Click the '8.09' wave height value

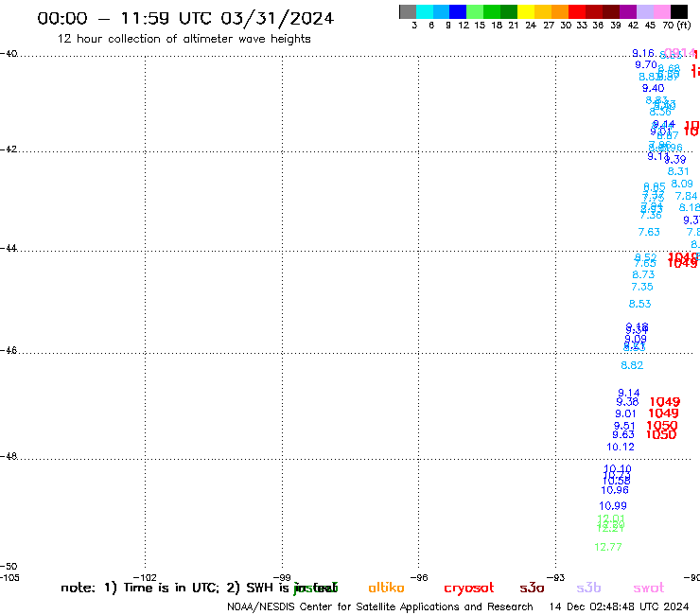682,184
